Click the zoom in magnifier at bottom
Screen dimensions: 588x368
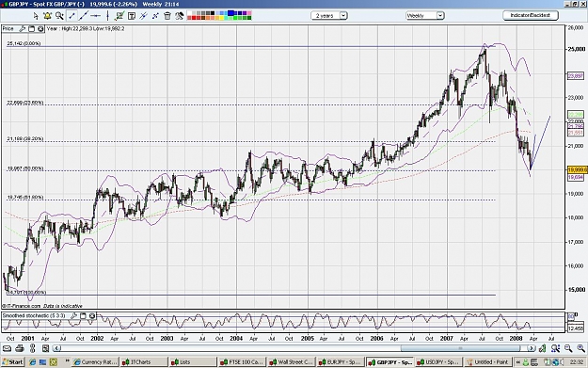pyautogui.click(x=580, y=348)
